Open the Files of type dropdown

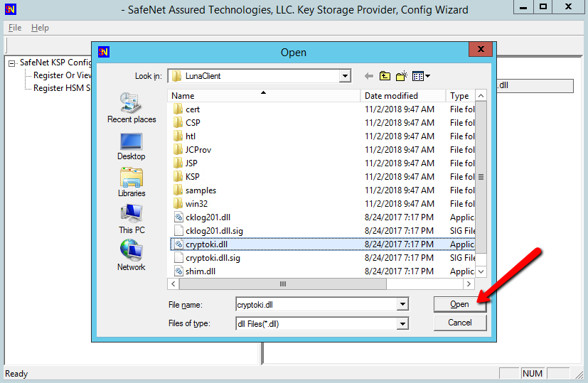tap(402, 323)
